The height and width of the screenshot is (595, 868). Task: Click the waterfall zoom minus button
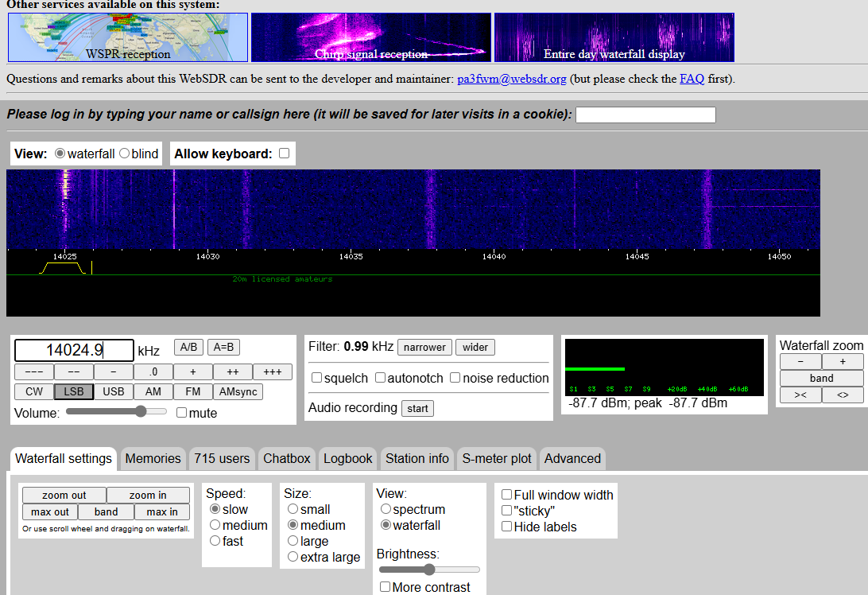[x=800, y=362]
